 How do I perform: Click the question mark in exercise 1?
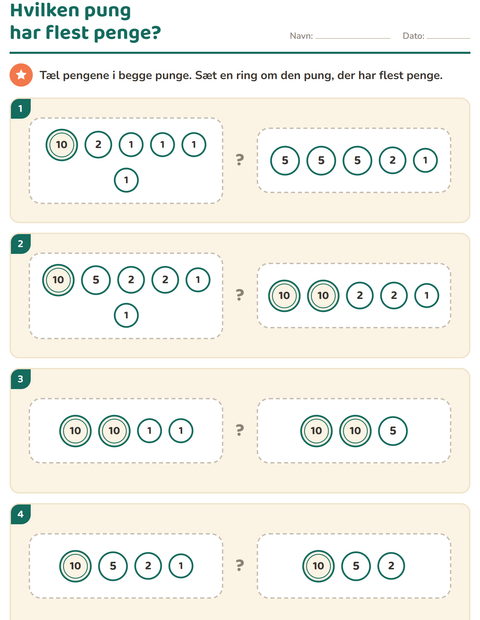[x=240, y=160]
